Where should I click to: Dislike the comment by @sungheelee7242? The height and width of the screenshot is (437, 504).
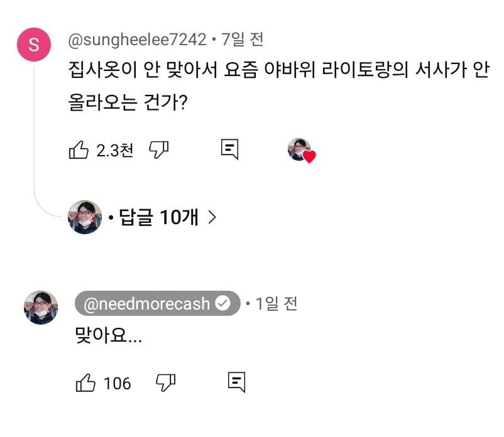158,149
